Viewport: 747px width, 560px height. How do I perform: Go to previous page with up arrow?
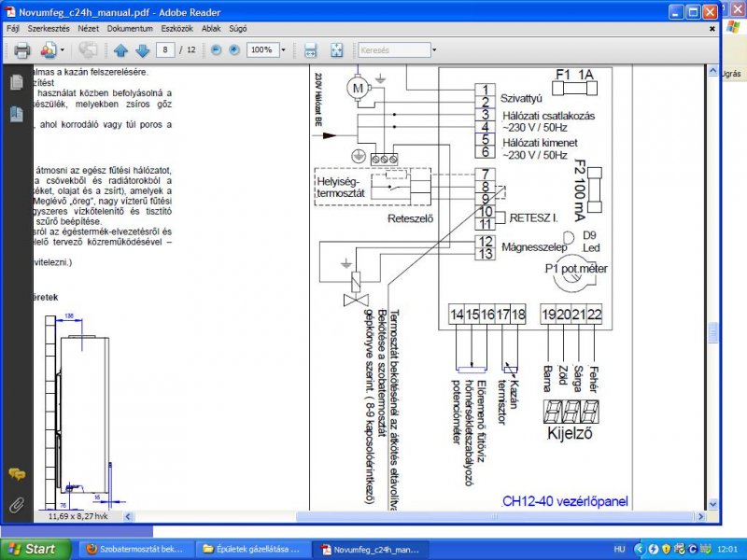point(120,50)
